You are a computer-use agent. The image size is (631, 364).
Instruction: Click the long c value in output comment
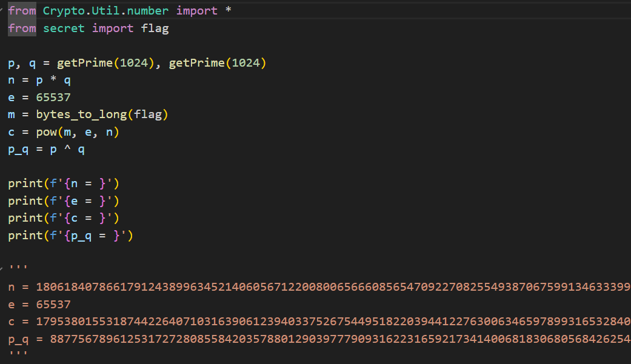(333, 322)
